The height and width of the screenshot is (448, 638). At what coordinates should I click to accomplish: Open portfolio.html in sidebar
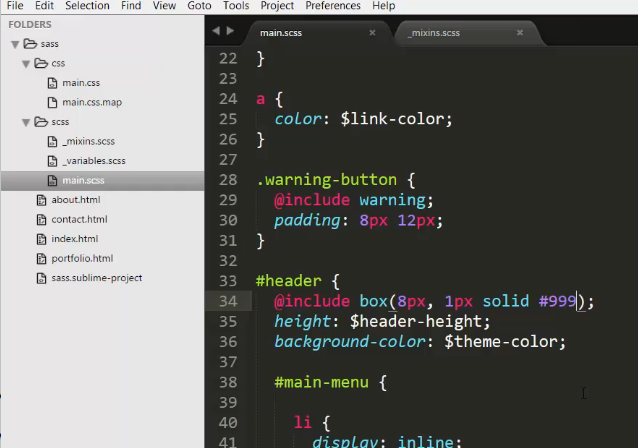click(x=82, y=258)
